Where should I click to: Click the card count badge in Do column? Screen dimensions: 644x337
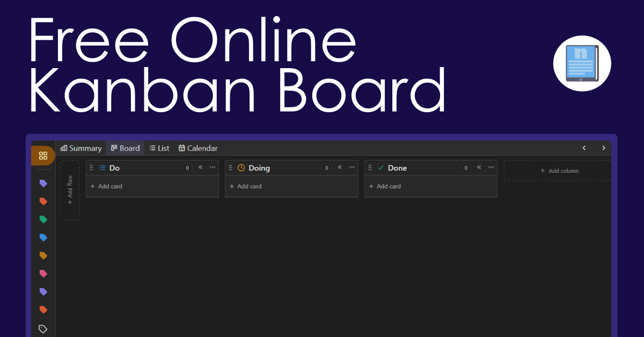[187, 168]
